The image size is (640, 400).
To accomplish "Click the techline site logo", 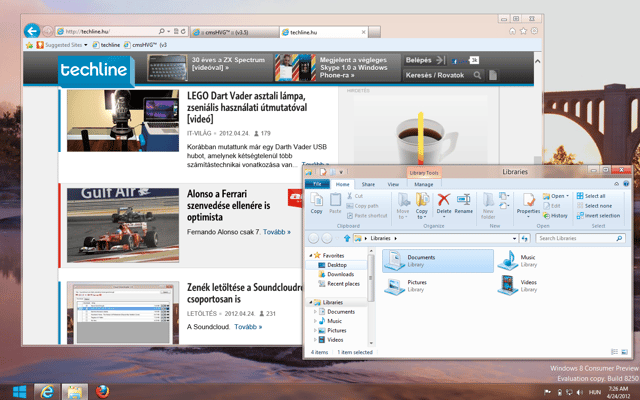I will coord(96,71).
